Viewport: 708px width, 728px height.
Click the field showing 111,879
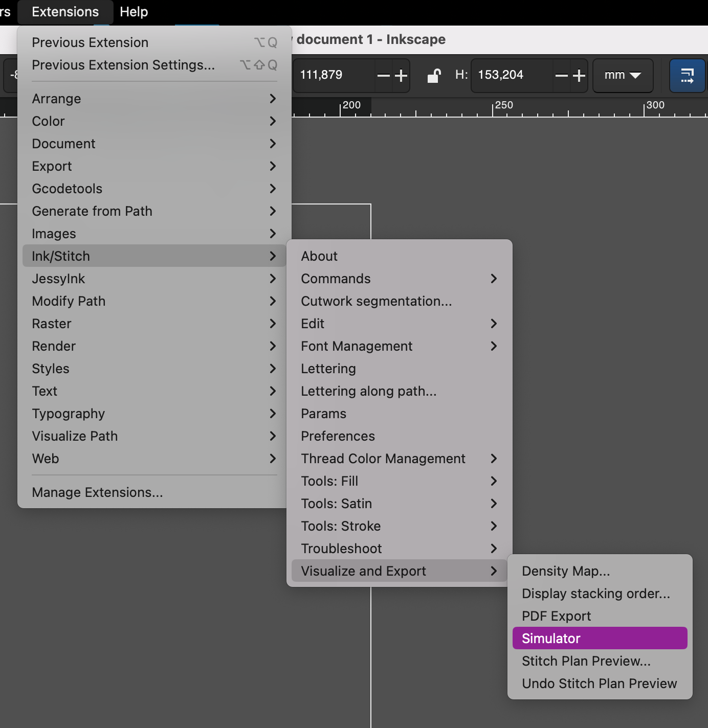335,75
